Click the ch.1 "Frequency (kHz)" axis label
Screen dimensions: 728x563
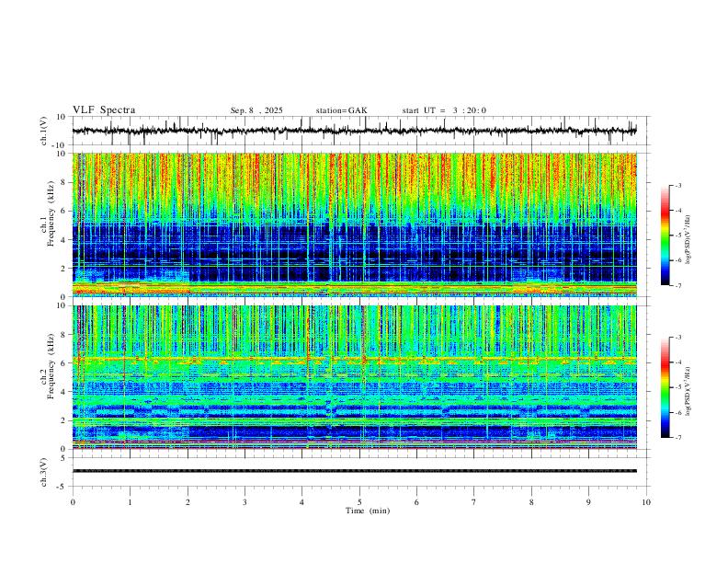[51, 212]
